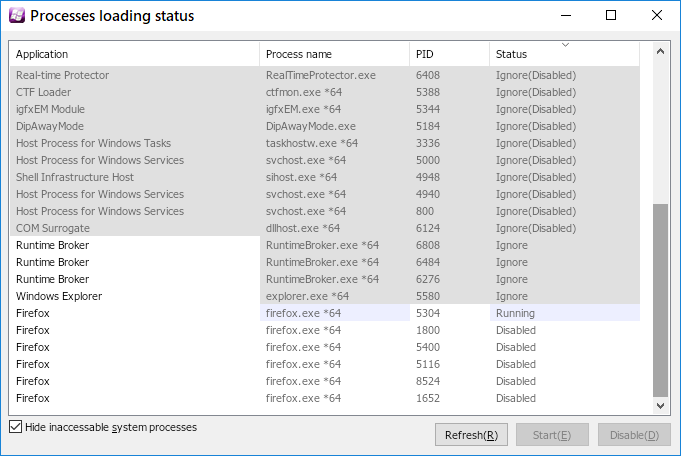Image resolution: width=681 pixels, height=456 pixels.
Task: Click the scrollbar up arrow
Action: pyautogui.click(x=661, y=51)
